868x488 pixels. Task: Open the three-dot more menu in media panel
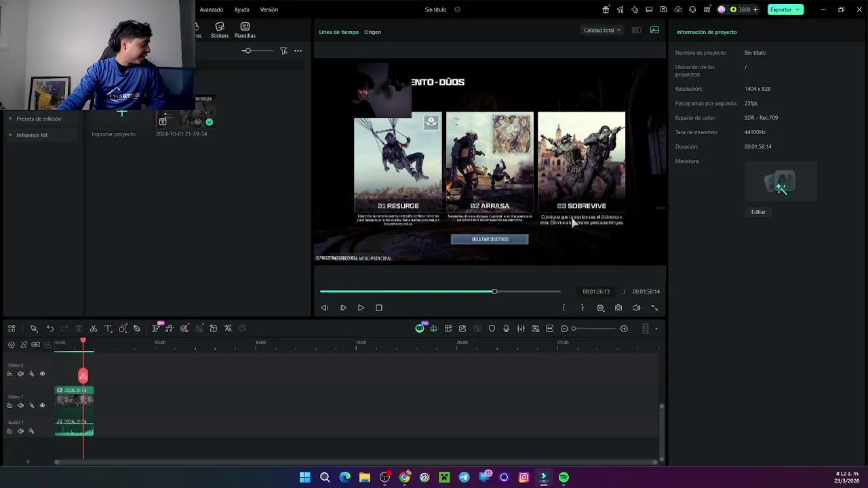(x=298, y=51)
